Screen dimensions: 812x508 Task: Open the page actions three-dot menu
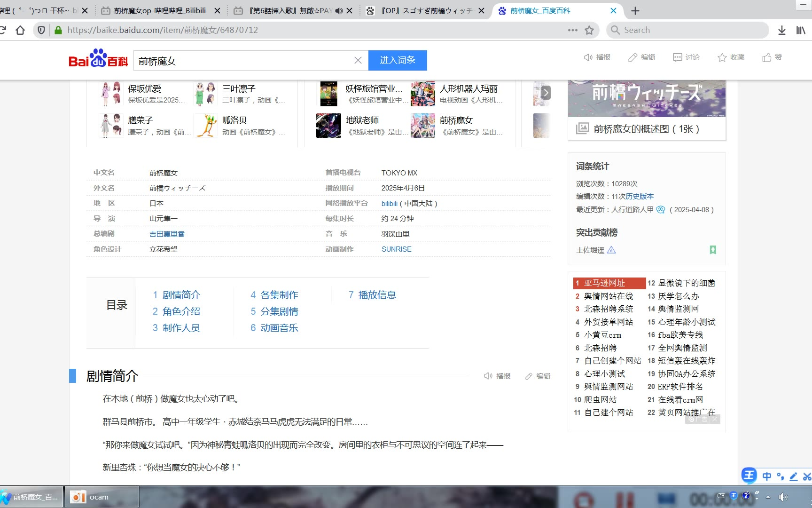tap(572, 30)
